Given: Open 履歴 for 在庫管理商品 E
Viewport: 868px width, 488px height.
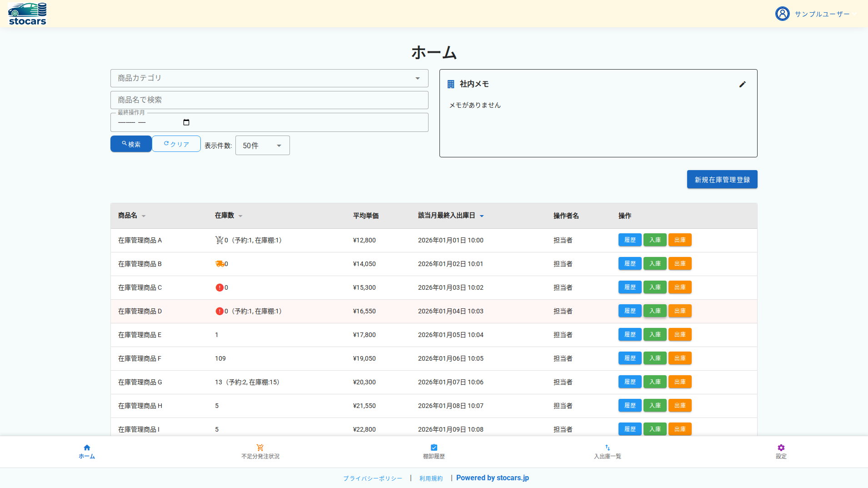Looking at the screenshot, I should [630, 335].
